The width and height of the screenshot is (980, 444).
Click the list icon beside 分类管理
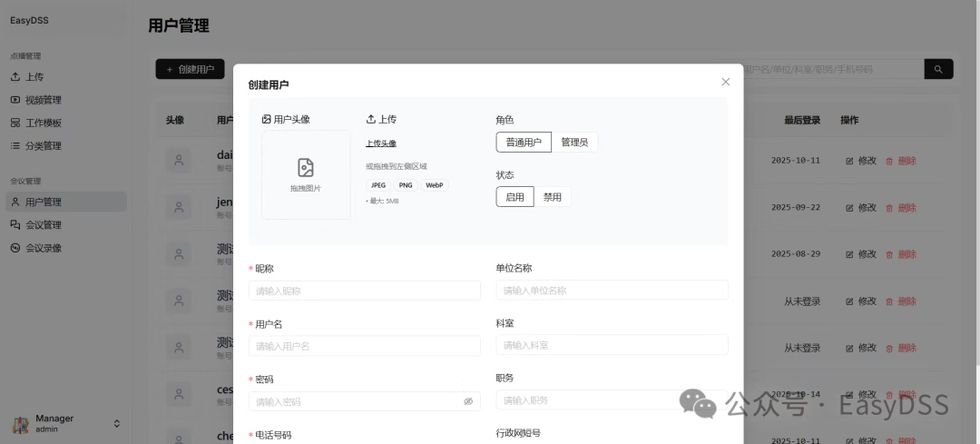tap(15, 145)
